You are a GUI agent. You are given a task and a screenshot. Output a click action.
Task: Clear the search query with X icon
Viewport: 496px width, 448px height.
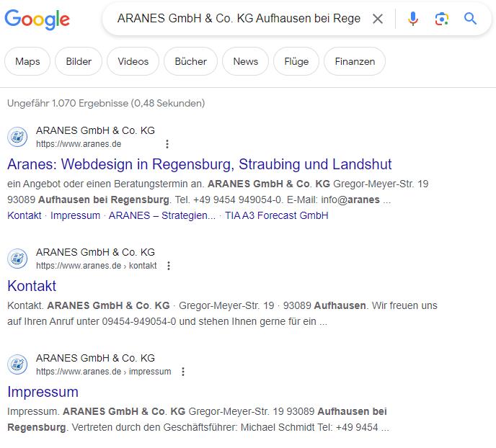tap(377, 19)
